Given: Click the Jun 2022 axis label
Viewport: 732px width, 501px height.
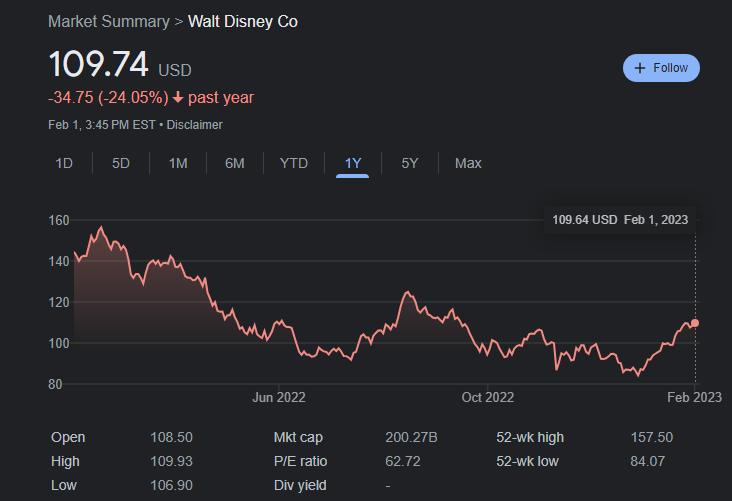Looking at the screenshot, I should [x=279, y=397].
